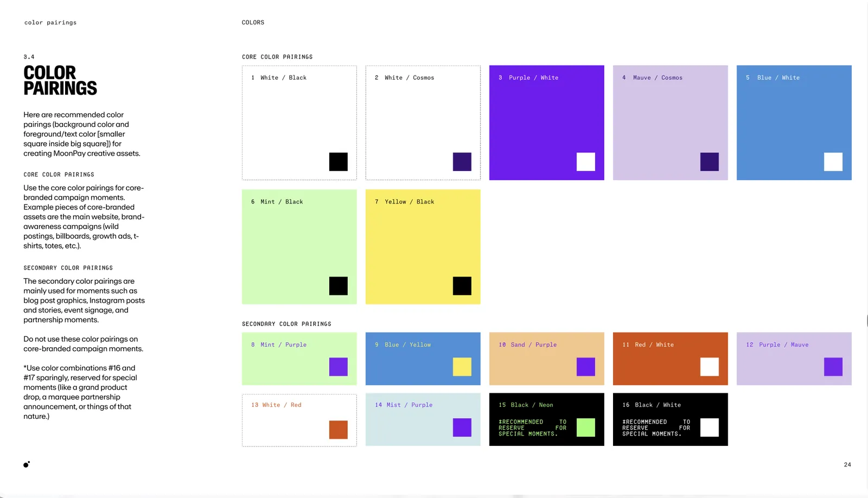Click the yellow square in Blue / Yellow card

pos(462,367)
